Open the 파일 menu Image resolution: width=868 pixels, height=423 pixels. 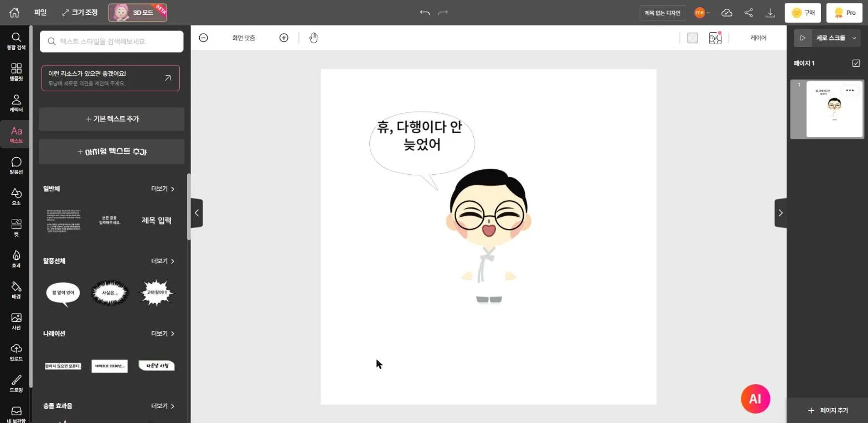(40, 12)
